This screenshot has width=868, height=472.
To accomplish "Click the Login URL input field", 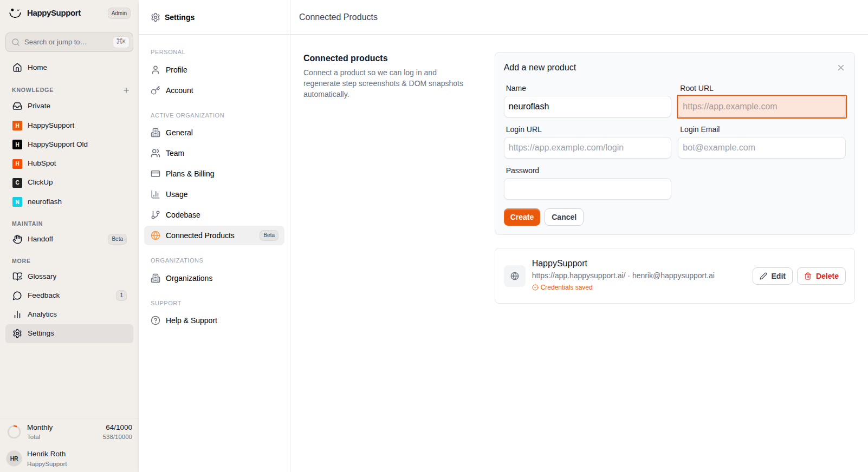I will pyautogui.click(x=587, y=148).
